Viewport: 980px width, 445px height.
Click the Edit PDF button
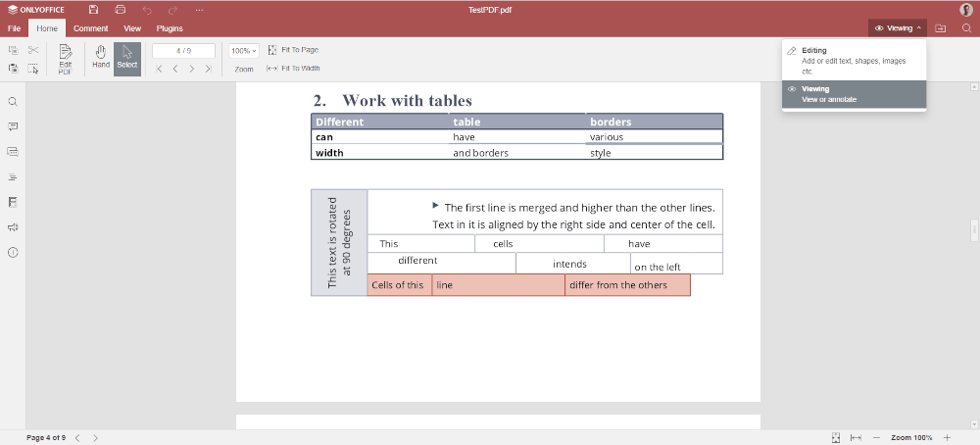tap(65, 59)
